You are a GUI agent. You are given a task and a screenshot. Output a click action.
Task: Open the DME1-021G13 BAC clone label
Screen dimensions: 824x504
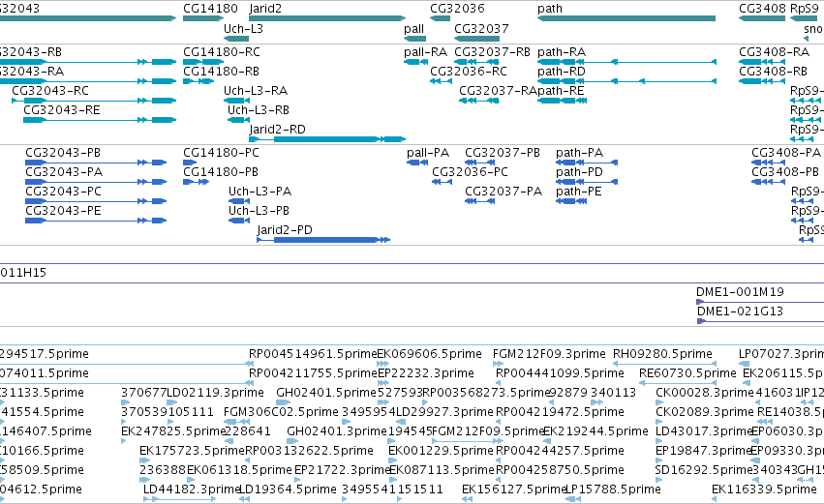click(x=740, y=311)
